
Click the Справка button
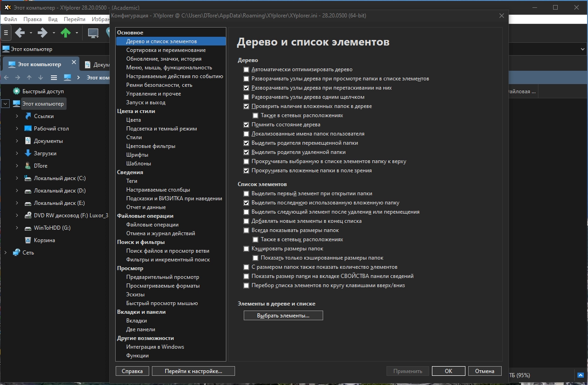(x=132, y=371)
